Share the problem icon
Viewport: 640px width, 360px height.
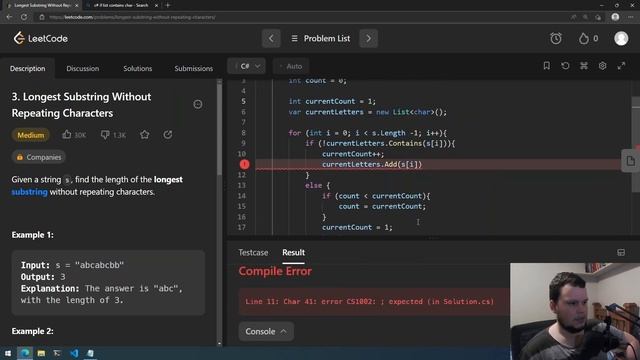(x=168, y=135)
